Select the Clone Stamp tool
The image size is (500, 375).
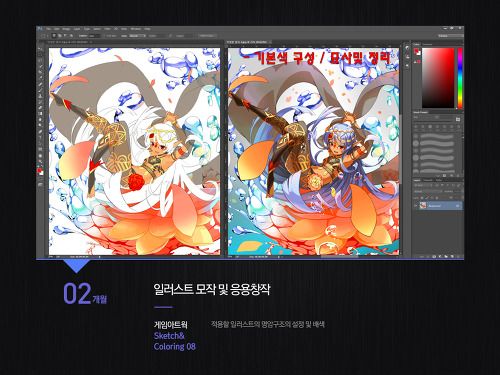[x=40, y=96]
